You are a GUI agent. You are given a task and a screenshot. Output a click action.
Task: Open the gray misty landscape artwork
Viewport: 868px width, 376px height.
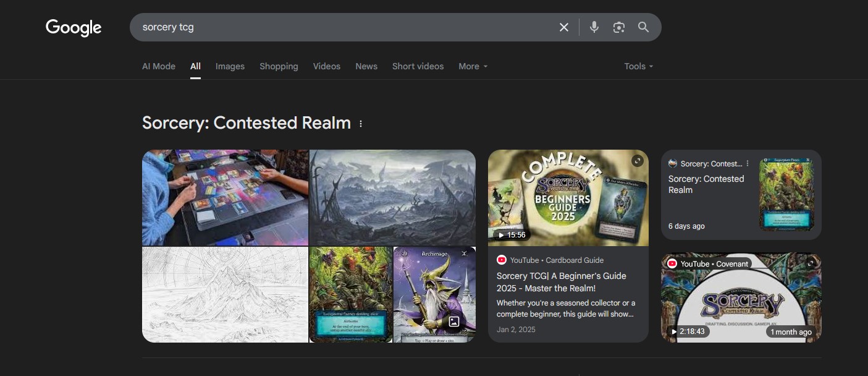pyautogui.click(x=392, y=198)
